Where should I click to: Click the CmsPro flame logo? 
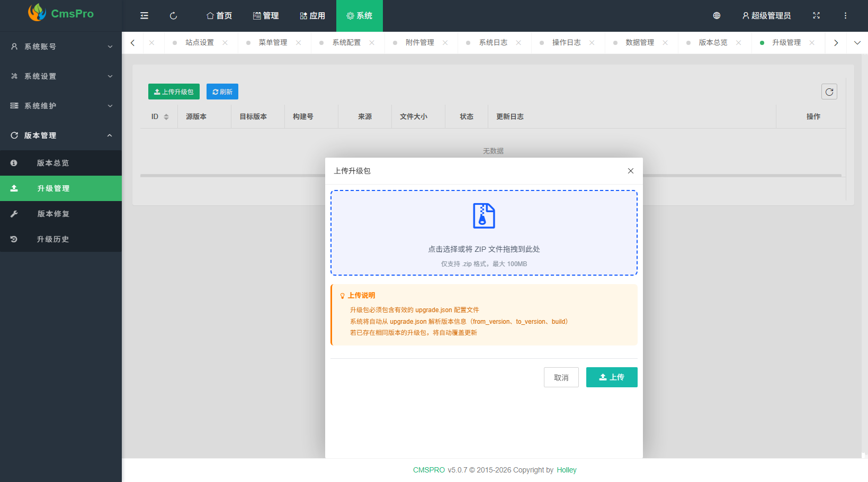click(x=37, y=13)
